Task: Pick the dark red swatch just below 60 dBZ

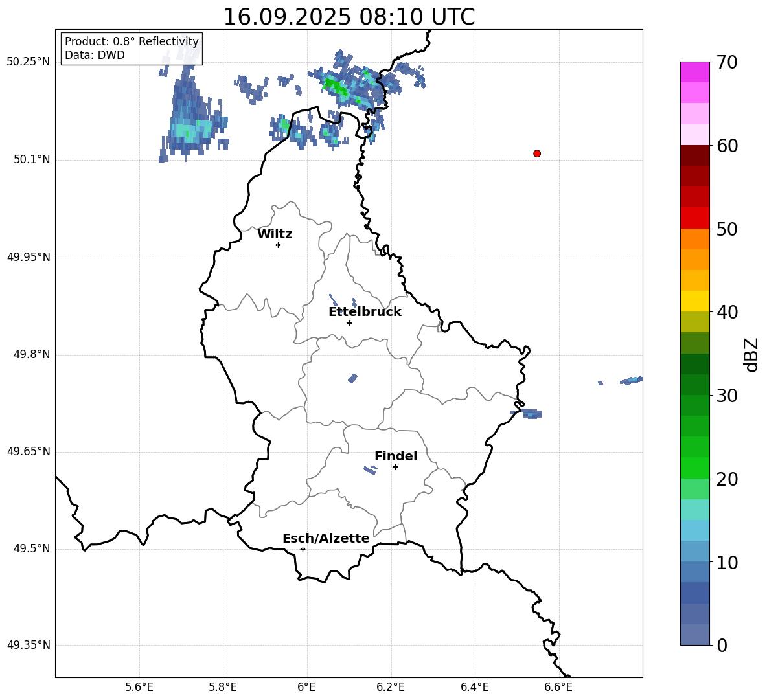Action: (694, 155)
